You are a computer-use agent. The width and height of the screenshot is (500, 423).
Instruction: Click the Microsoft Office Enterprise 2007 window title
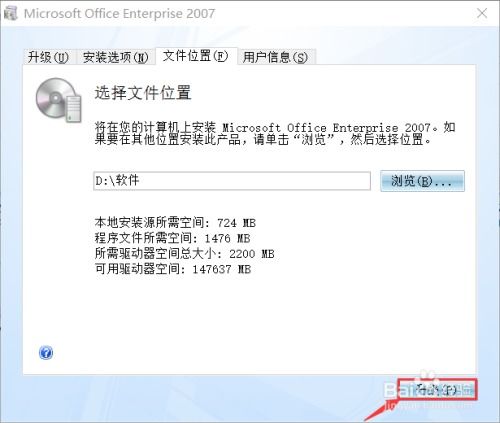[x=119, y=13]
